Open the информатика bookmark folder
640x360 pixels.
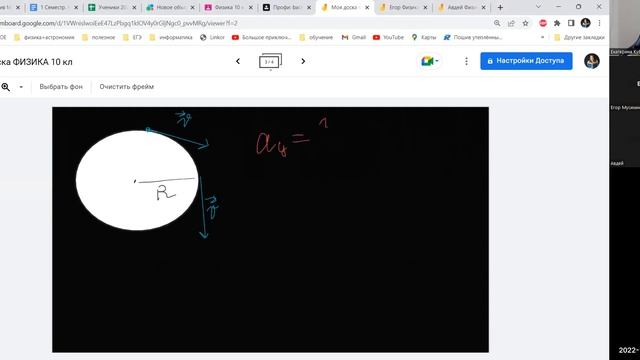tap(171, 37)
